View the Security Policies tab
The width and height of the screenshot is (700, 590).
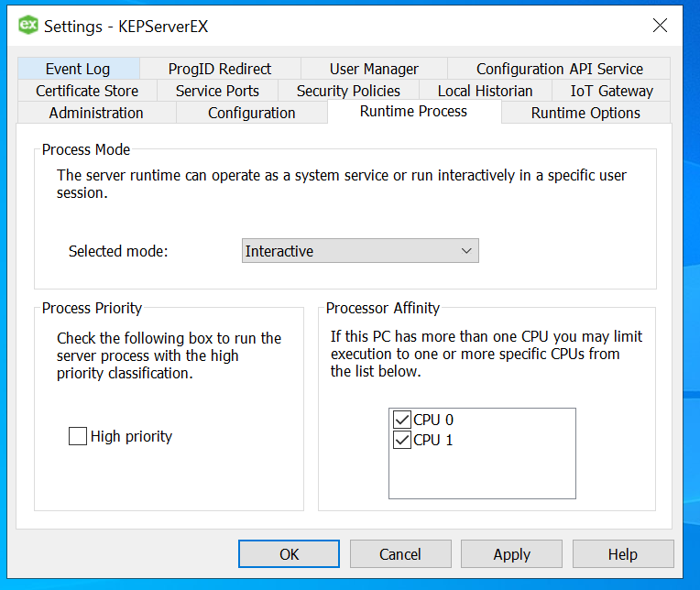point(348,91)
